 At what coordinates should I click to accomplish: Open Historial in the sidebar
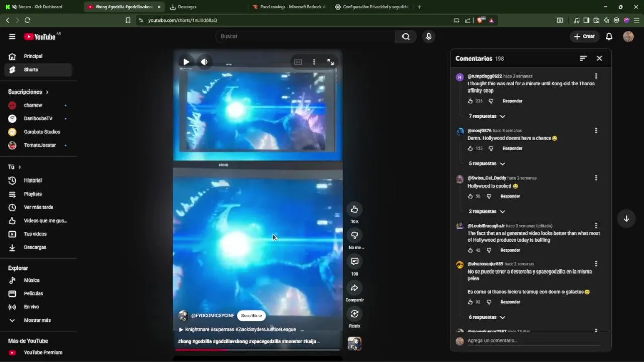pyautogui.click(x=38, y=180)
